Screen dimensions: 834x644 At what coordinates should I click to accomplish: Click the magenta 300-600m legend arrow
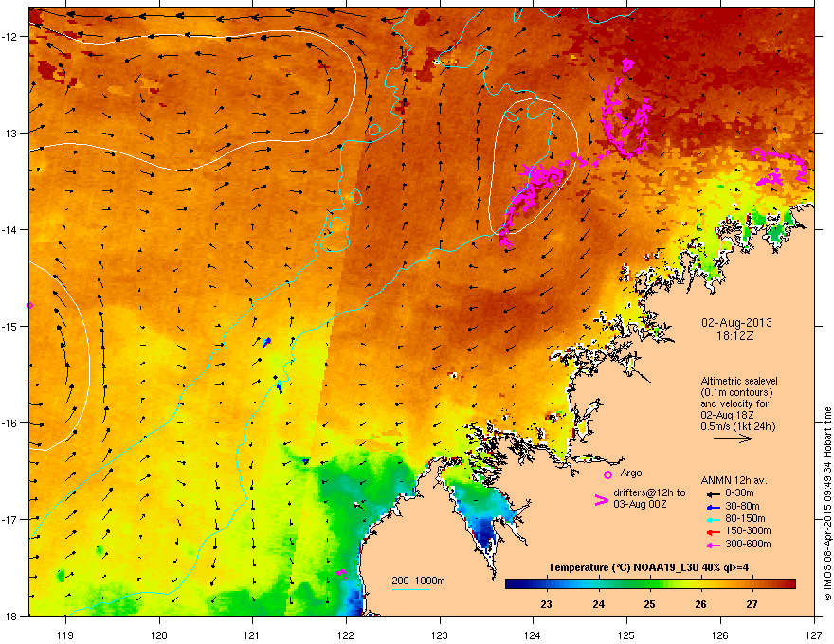(712, 545)
